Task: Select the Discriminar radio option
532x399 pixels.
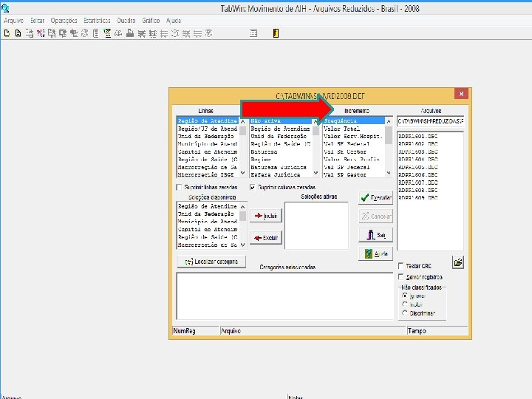Action: click(404, 313)
